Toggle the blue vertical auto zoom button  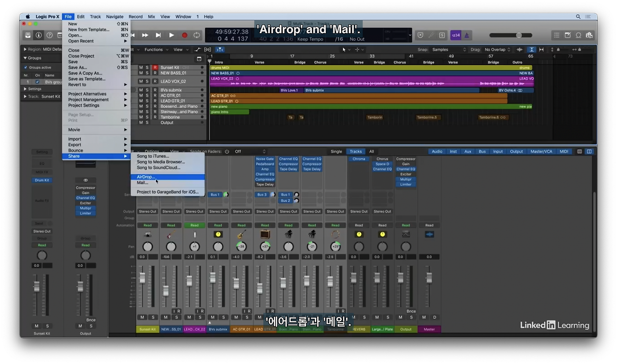[531, 50]
